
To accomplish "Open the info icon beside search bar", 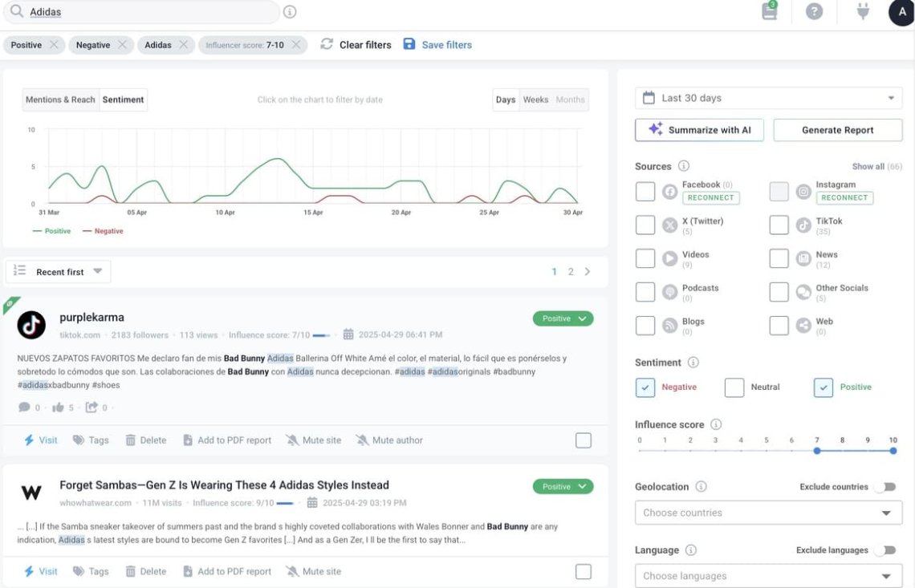I will pos(290,12).
